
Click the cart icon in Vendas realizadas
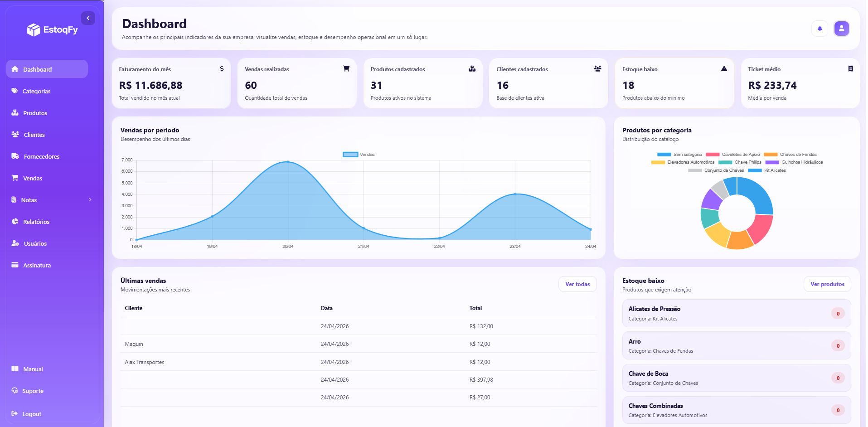346,68
